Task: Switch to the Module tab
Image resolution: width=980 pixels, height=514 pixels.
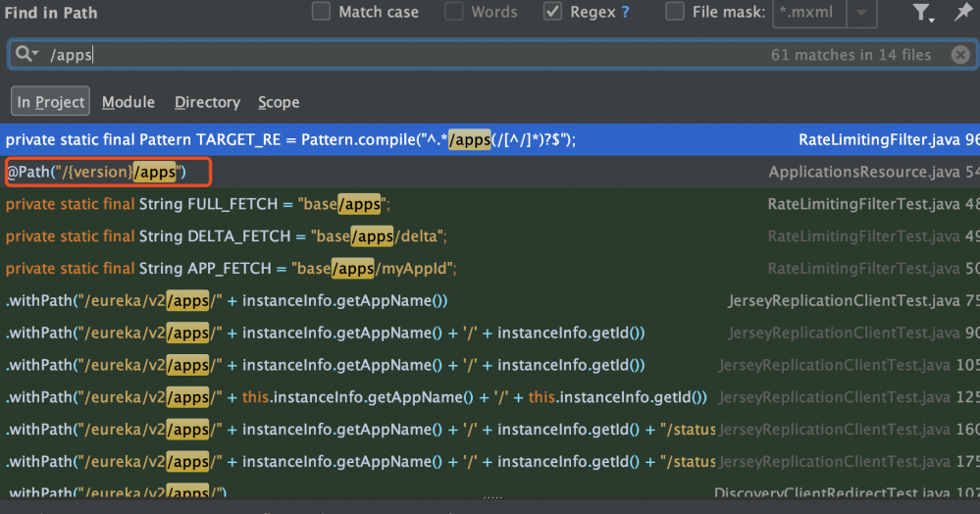Action: tap(129, 102)
